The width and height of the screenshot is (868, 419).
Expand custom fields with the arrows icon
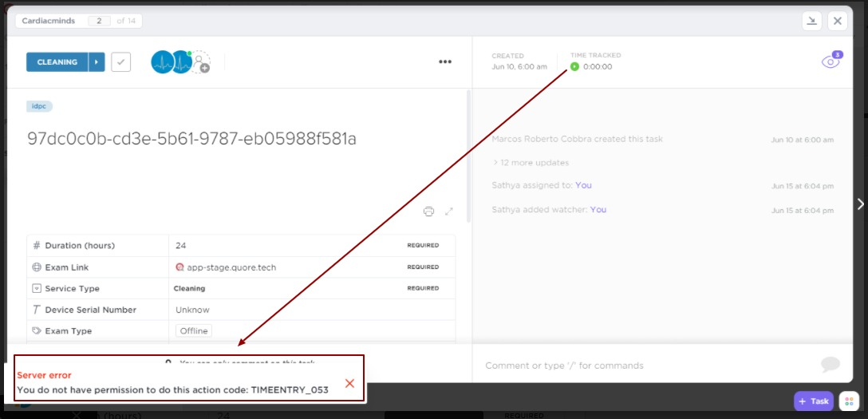(x=449, y=211)
